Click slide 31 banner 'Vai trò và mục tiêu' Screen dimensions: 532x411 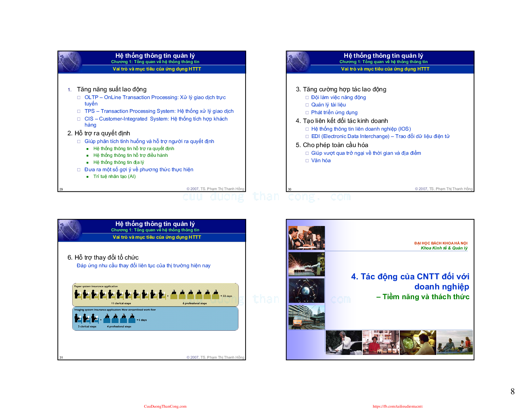click(x=157, y=237)
